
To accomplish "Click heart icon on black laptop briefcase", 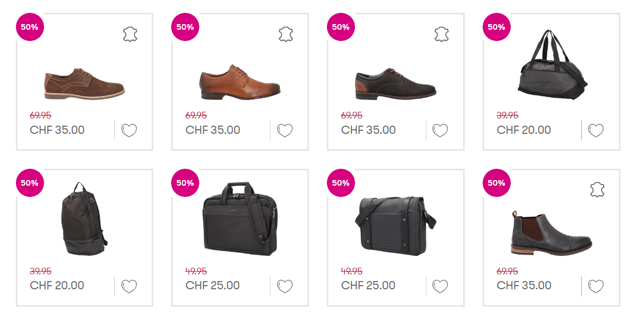I will pyautogui.click(x=285, y=286).
